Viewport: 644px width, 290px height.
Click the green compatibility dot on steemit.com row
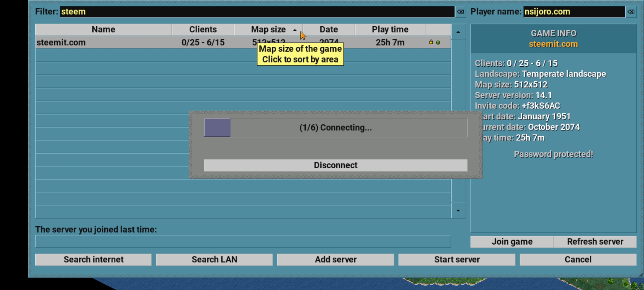438,42
